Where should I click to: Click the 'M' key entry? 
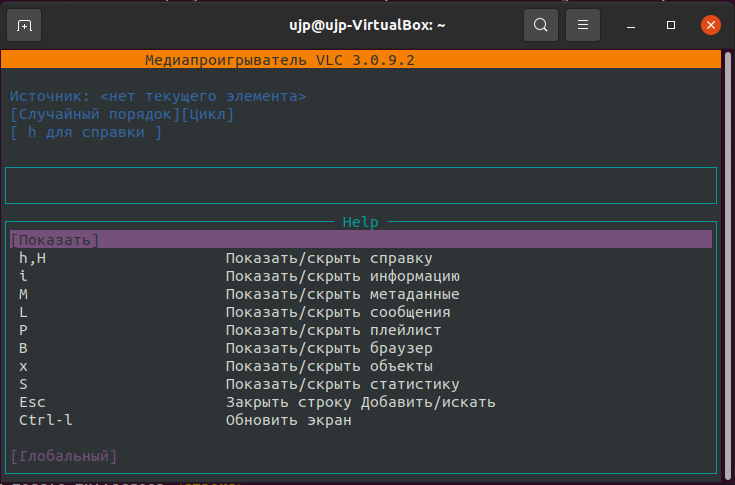23,294
